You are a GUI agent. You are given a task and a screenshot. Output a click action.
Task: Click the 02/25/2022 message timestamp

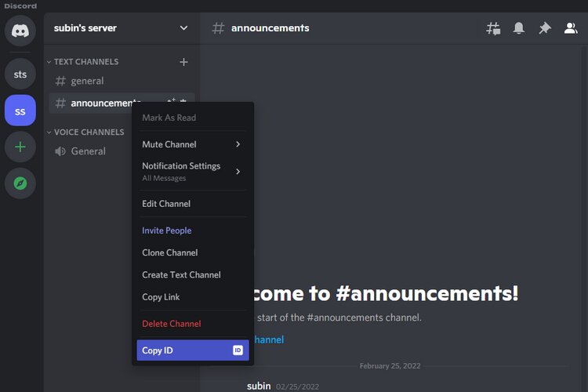(297, 387)
